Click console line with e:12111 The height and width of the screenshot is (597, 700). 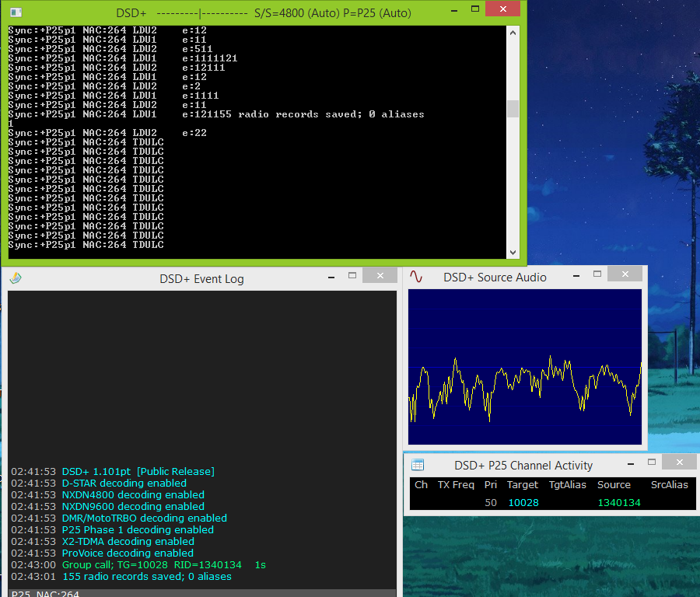117,68
